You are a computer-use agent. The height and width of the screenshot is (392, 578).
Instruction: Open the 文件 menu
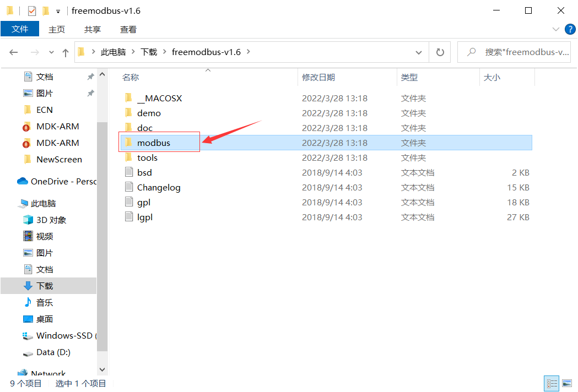coord(20,29)
